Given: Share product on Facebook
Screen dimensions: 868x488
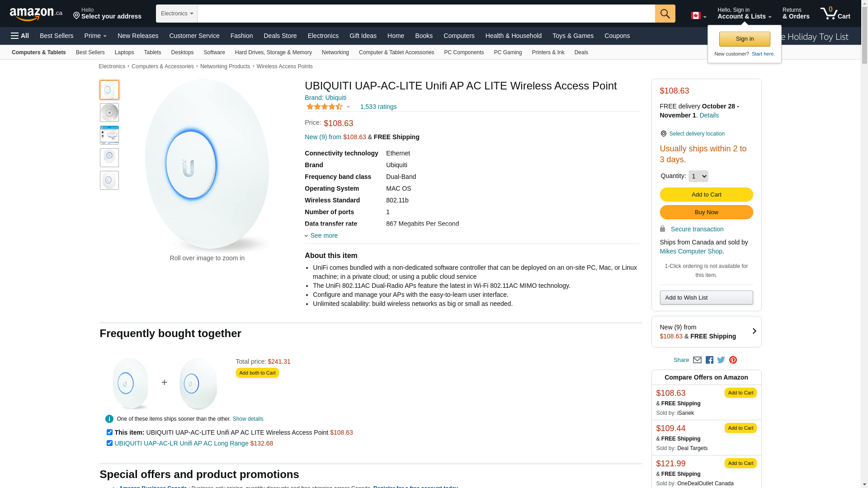Looking at the screenshot, I should point(709,360).
